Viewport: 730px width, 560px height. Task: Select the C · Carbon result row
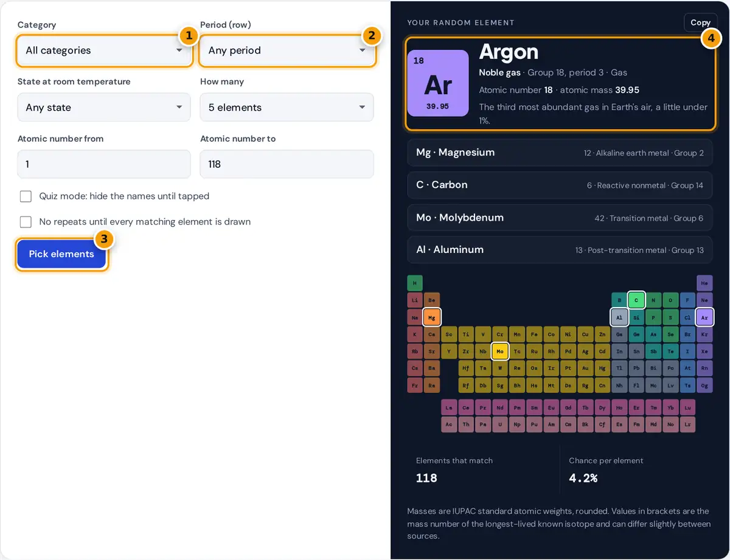tap(560, 185)
